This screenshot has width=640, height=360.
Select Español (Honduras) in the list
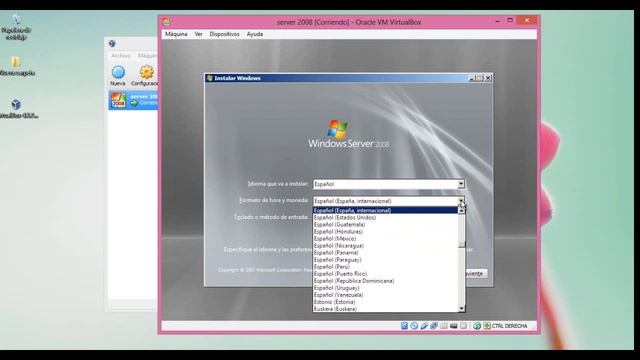[x=385, y=231]
